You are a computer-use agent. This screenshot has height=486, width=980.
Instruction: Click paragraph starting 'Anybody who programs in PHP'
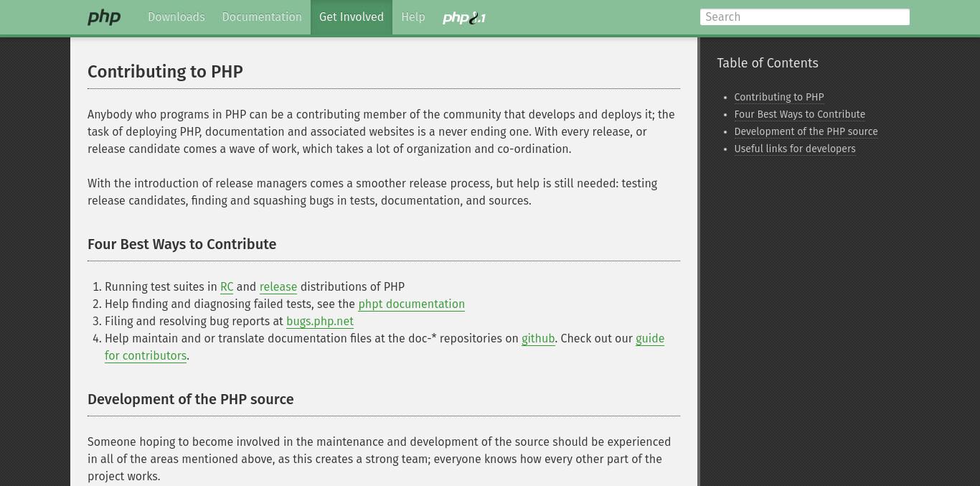pyautogui.click(x=384, y=132)
